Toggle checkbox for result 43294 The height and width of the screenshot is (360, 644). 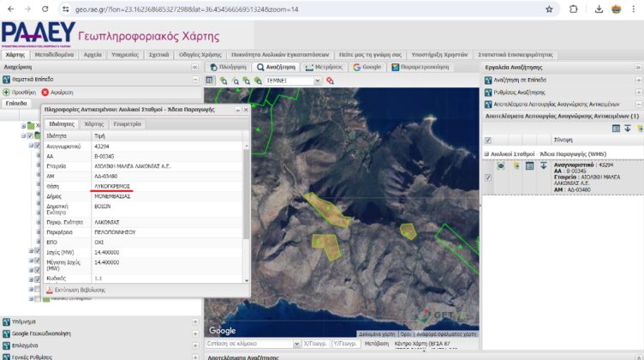click(488, 177)
